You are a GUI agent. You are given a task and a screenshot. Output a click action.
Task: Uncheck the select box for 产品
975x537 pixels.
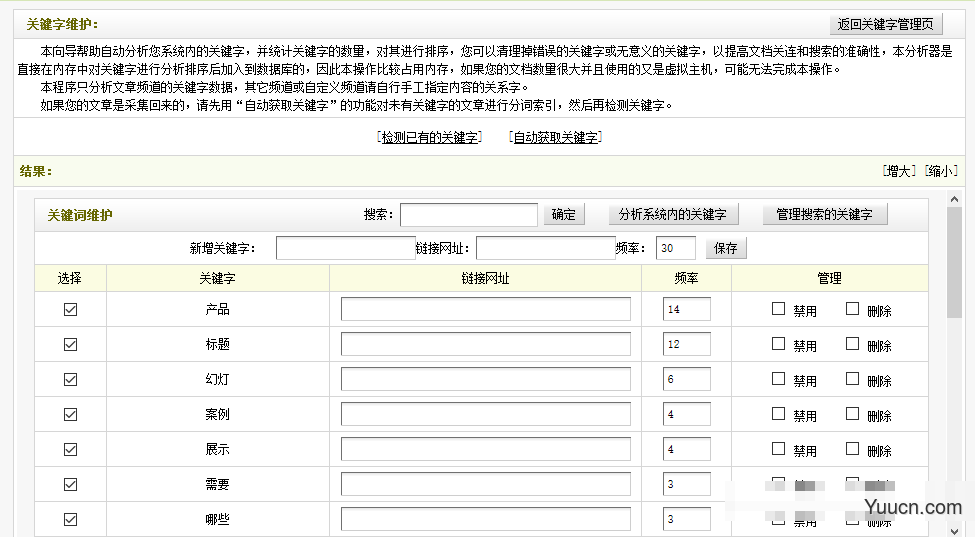coord(70,310)
